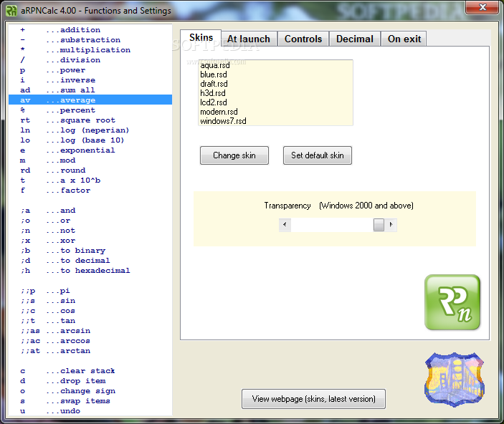Viewport: 504px width, 424px height.
Task: Select the a x 10^b row
Action: [90, 180]
